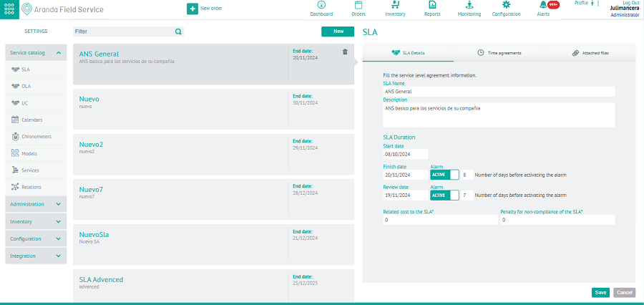This screenshot has height=305, width=644.
Task: Click the New SLA button
Action: coord(338,32)
